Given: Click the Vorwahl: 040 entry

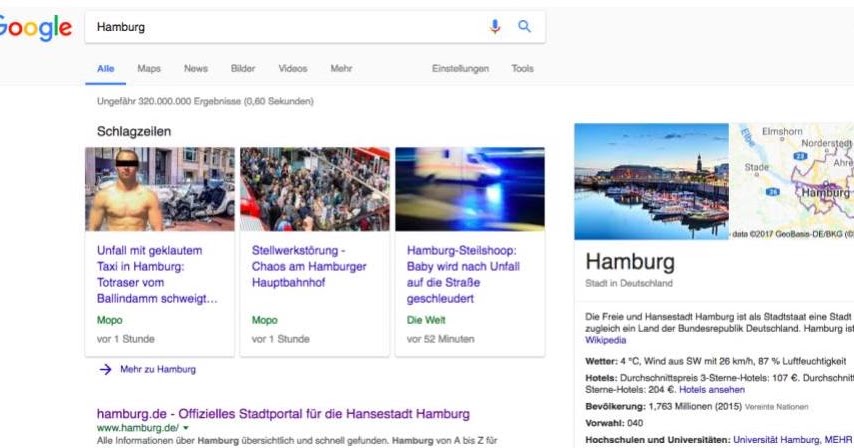Looking at the screenshot, I should tap(614, 423).
